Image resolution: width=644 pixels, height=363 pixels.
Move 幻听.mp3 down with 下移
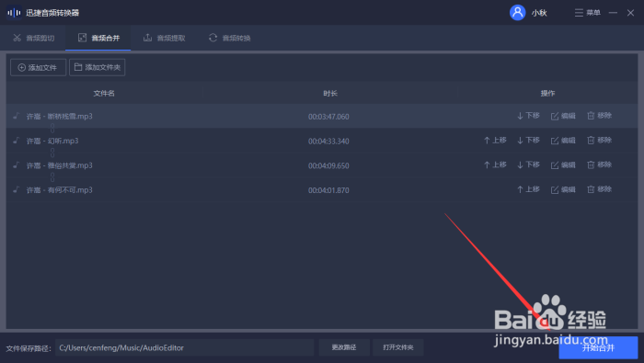point(528,141)
